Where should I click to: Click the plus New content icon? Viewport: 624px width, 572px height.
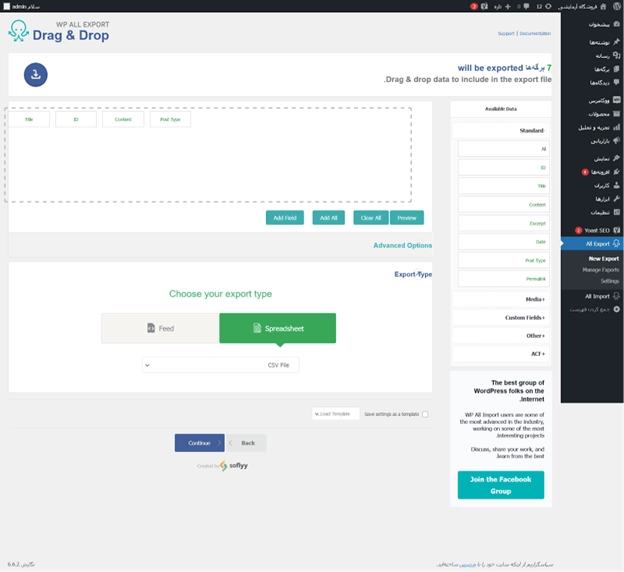(x=508, y=6)
